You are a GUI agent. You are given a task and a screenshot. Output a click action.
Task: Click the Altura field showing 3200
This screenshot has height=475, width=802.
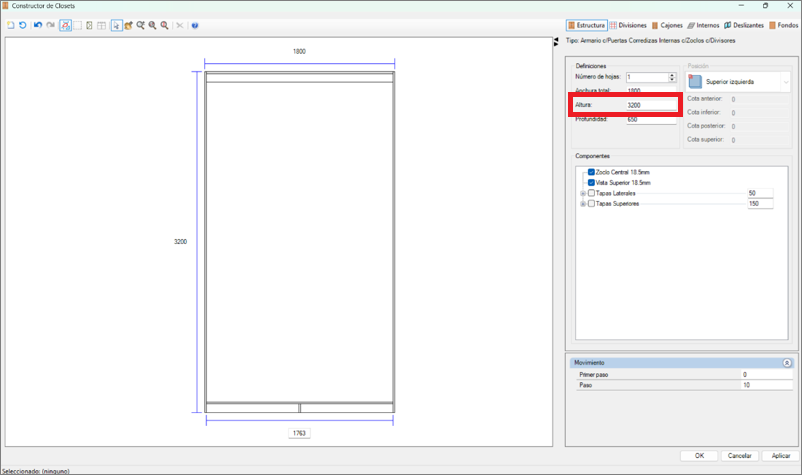pyautogui.click(x=651, y=105)
